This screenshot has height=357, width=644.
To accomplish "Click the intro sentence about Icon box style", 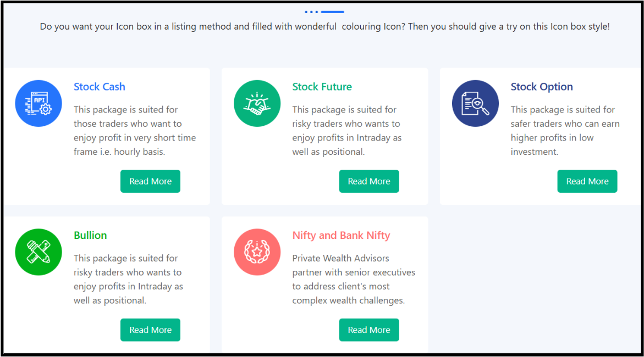I will pyautogui.click(x=324, y=26).
